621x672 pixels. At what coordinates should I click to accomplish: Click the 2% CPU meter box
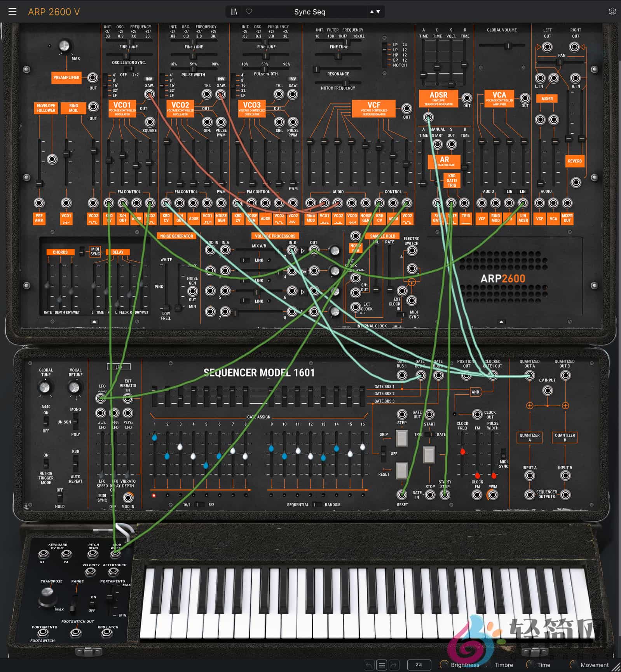pos(419,665)
